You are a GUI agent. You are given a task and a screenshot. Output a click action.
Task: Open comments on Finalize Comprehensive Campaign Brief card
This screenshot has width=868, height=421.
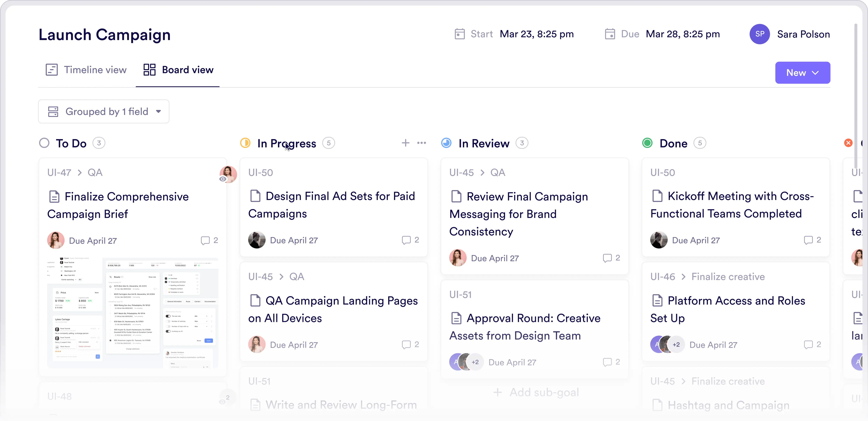(205, 241)
